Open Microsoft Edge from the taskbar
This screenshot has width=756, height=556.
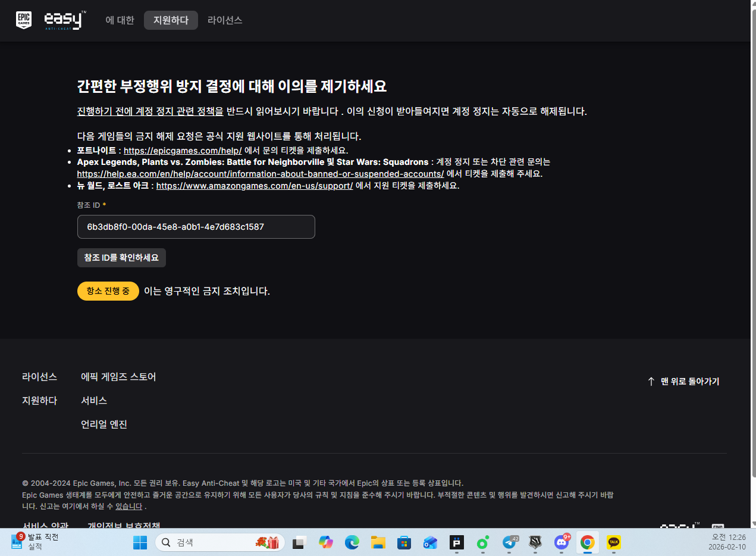(352, 542)
